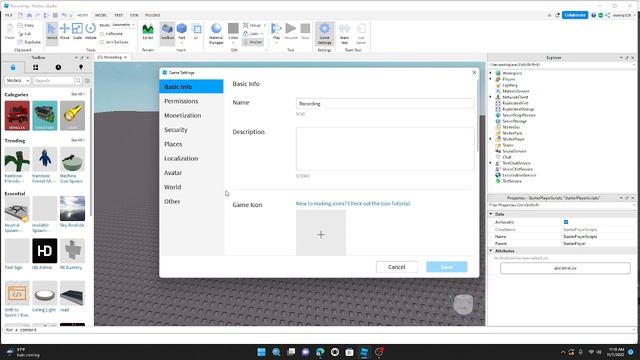Activate the Scale tool
The height and width of the screenshot is (360, 640).
(77, 31)
